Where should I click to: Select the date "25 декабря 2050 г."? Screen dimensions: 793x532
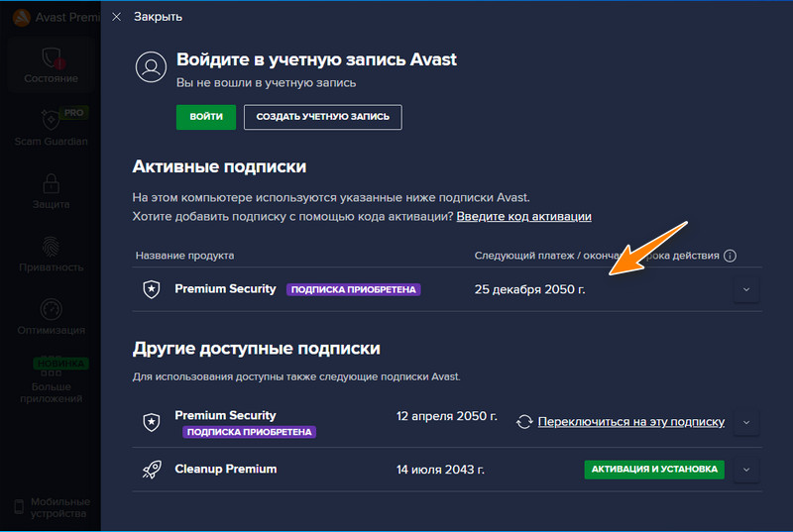tap(529, 289)
